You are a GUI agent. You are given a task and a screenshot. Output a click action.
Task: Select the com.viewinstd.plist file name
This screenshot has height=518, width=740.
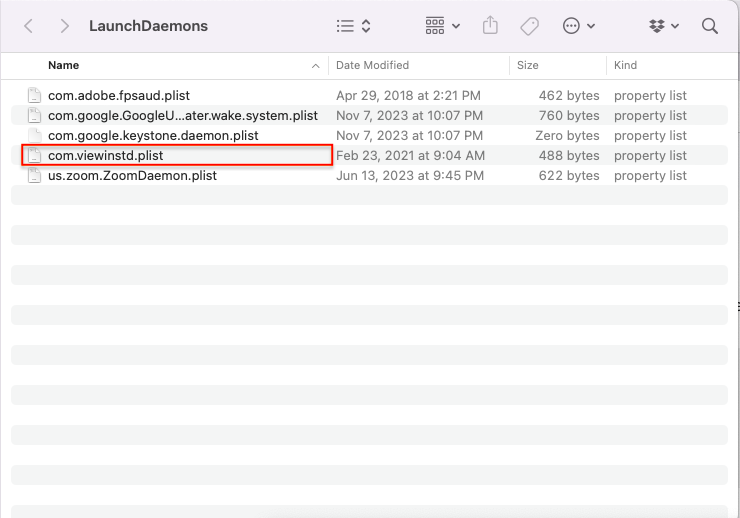[106, 155]
